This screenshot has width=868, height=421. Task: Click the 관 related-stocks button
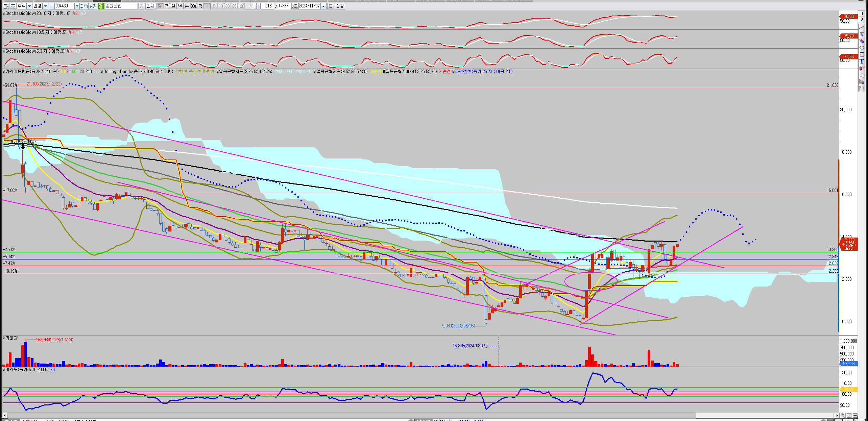click(95, 6)
